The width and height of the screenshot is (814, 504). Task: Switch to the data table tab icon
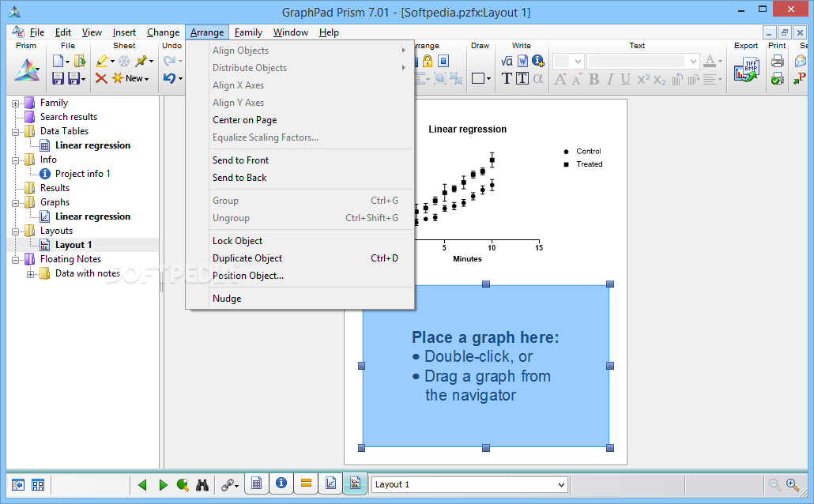coord(257,483)
